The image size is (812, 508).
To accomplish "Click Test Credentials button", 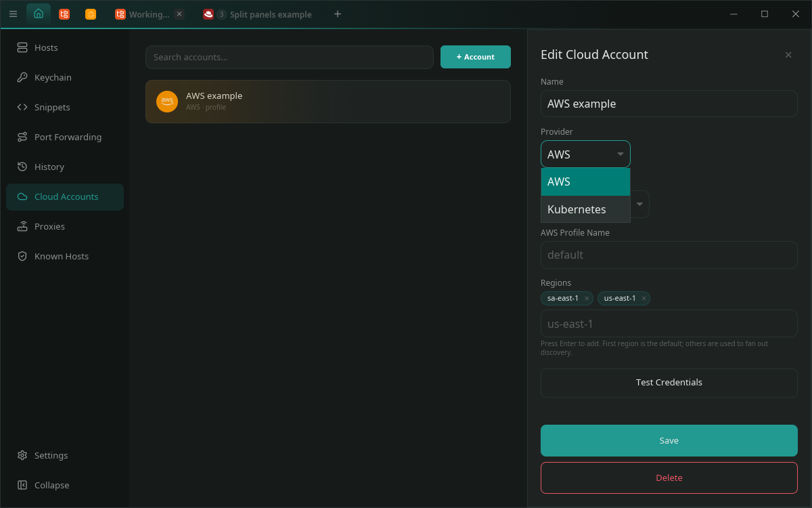I will click(x=669, y=383).
